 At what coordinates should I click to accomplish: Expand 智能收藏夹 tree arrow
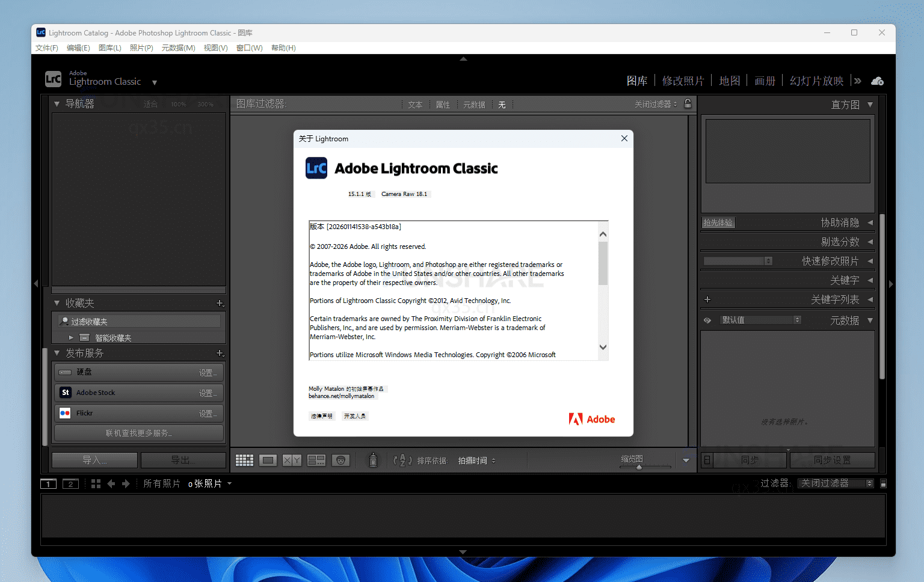pos(71,338)
